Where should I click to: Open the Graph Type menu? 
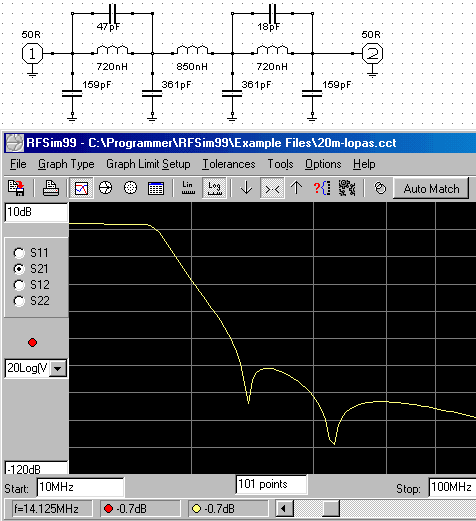point(66,164)
